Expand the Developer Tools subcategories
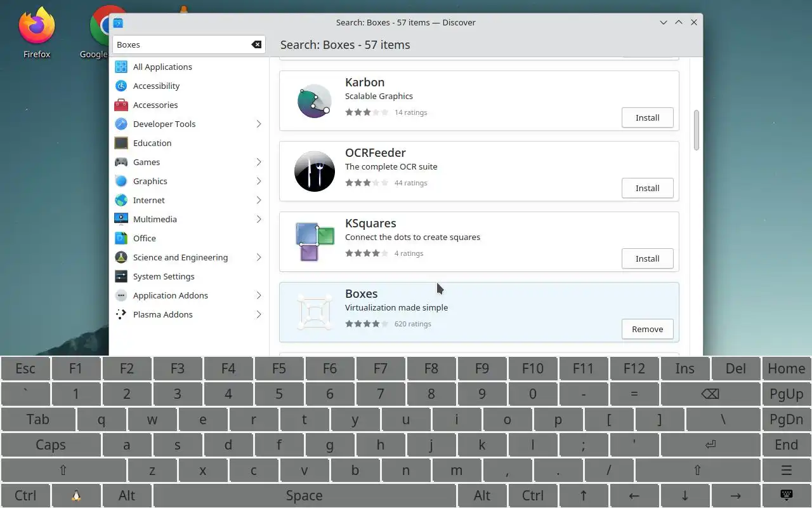This screenshot has height=508, width=812. click(259, 124)
